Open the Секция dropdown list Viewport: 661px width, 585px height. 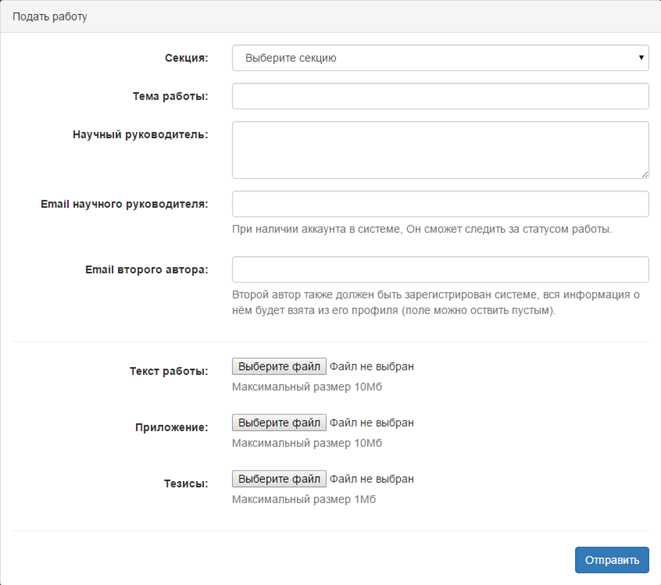tap(440, 58)
